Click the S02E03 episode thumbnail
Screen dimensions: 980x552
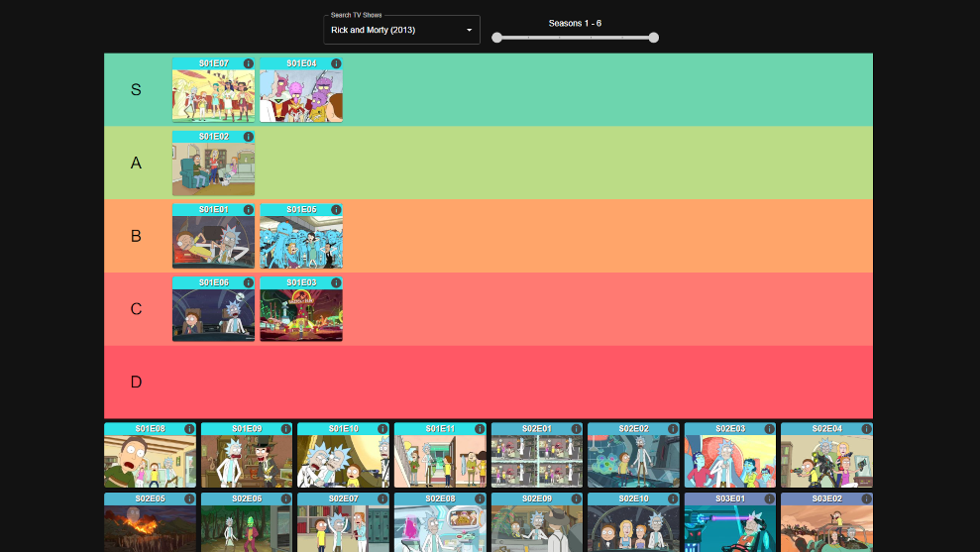730,461
